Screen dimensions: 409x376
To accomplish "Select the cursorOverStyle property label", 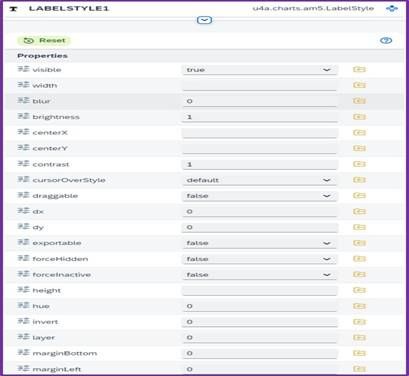I will (69, 180).
